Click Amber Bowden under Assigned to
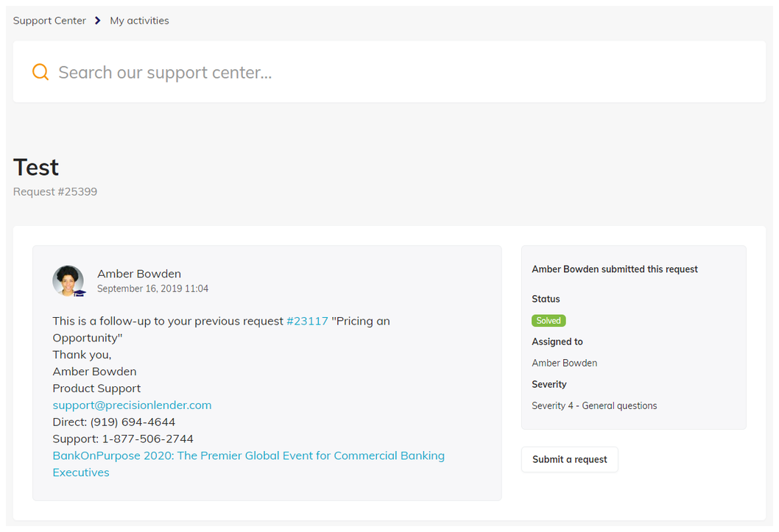Screen dimensions: 779x532 [x=564, y=363]
